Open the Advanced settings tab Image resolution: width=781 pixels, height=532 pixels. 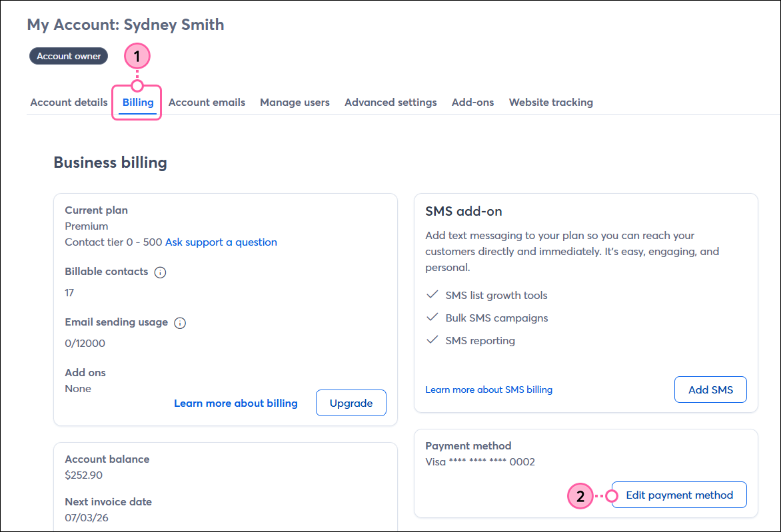point(390,103)
